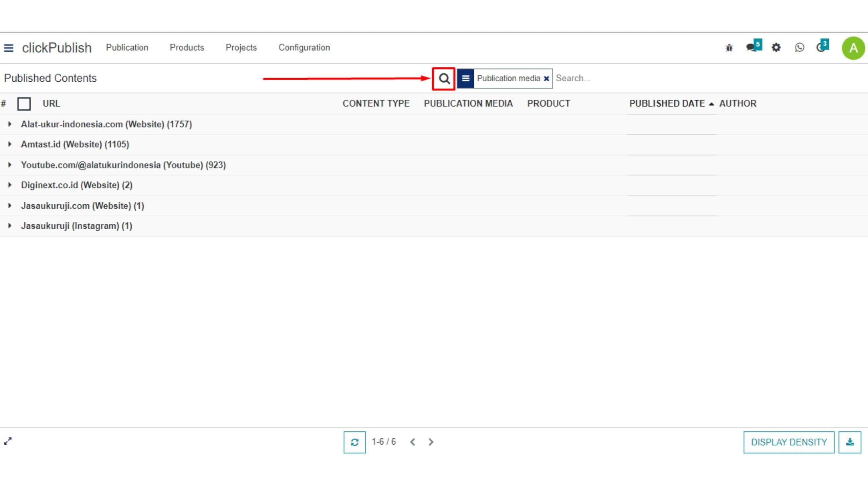The image size is (868, 488).
Task: Open the Configuration menu
Action: (x=304, y=47)
